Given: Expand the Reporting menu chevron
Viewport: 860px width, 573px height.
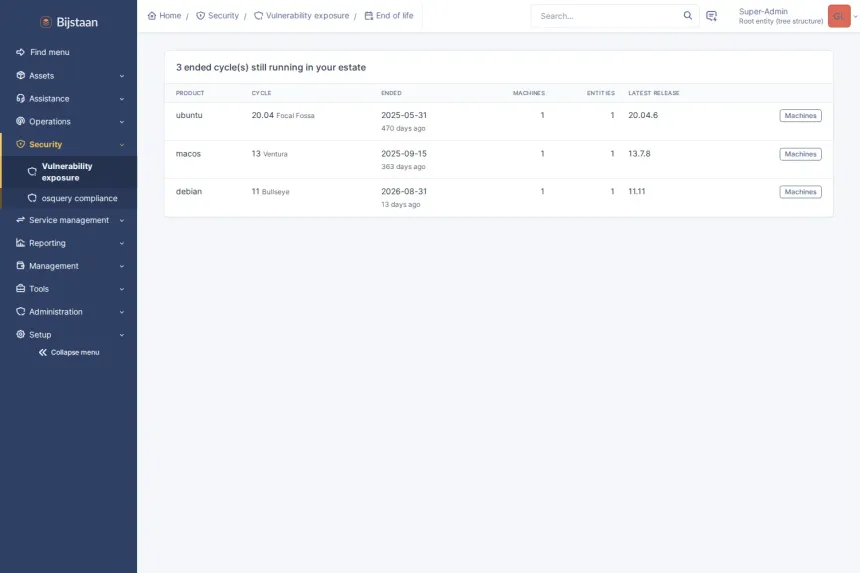Looking at the screenshot, I should tap(122, 243).
